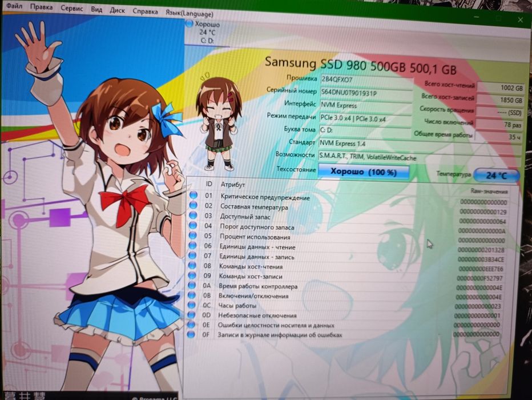Screen dimensions: 532x400
Task: Open the Язык(Language) menu
Action: [190, 14]
